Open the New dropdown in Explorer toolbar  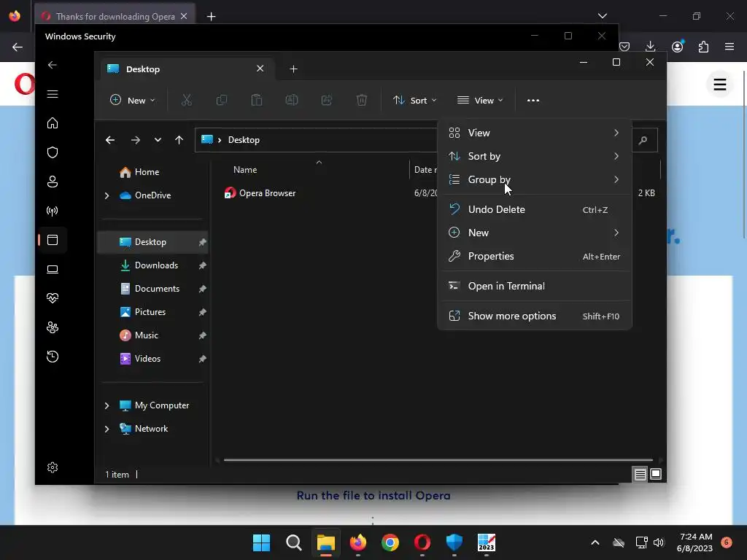pos(133,101)
